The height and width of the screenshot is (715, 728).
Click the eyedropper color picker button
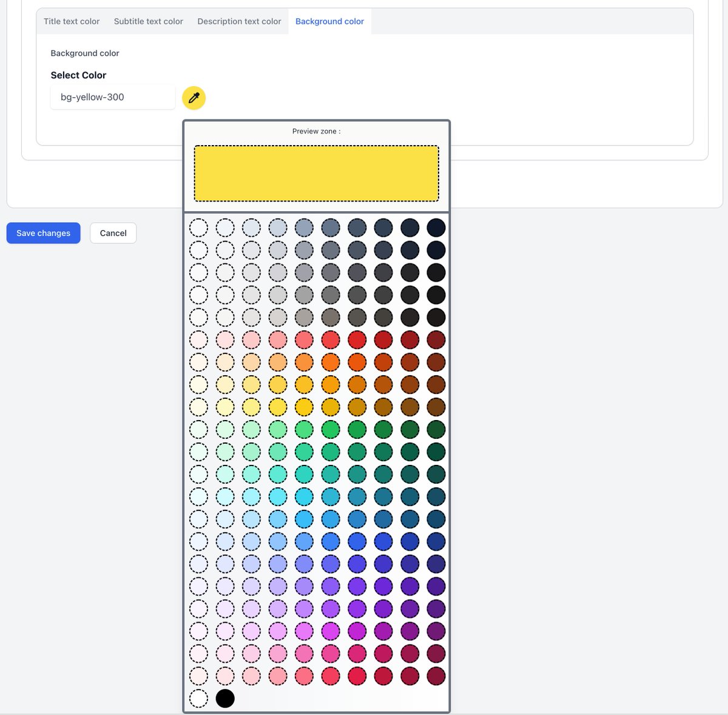pyautogui.click(x=194, y=98)
